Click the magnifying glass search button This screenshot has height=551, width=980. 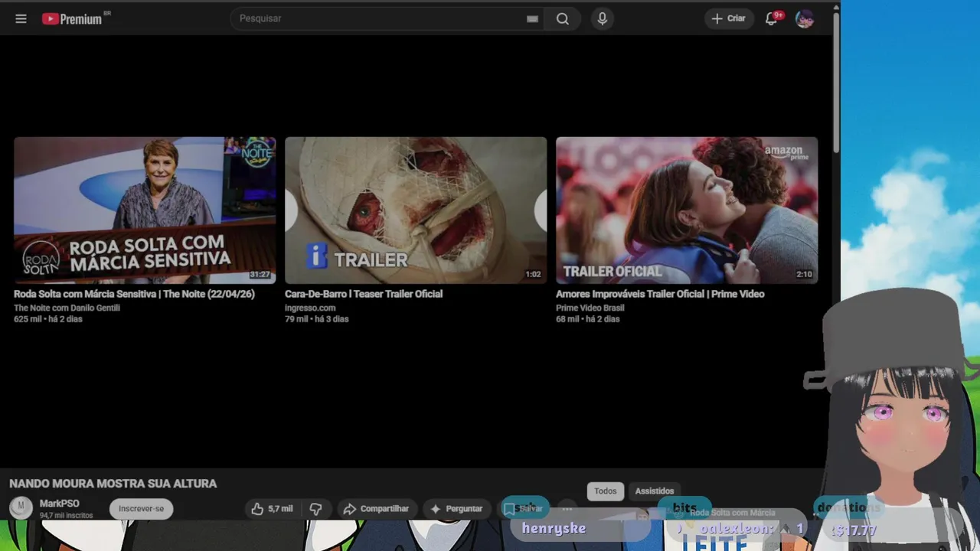coord(563,18)
